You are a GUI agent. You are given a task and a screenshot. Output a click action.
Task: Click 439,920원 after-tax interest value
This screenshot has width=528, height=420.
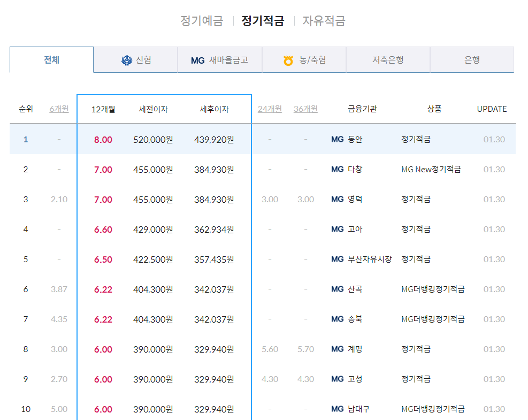click(x=214, y=140)
